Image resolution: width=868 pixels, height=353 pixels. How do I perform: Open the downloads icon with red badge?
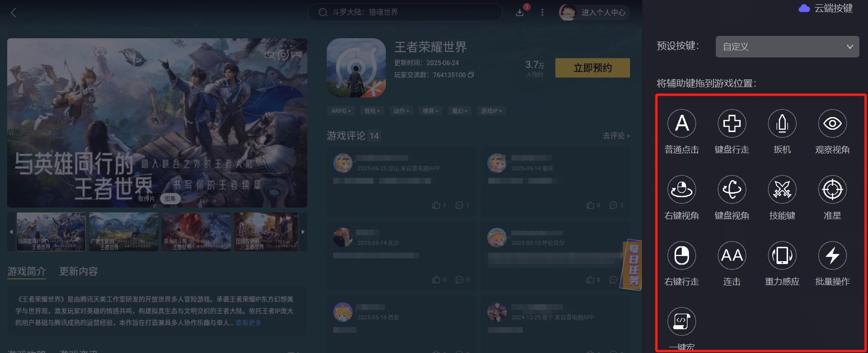click(520, 12)
